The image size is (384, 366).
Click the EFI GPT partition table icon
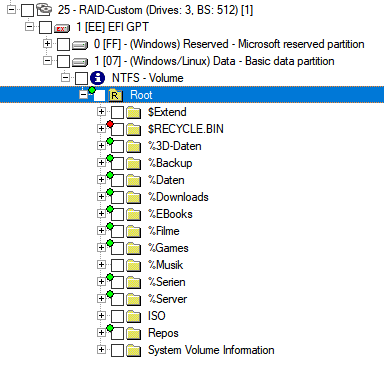tap(62, 28)
